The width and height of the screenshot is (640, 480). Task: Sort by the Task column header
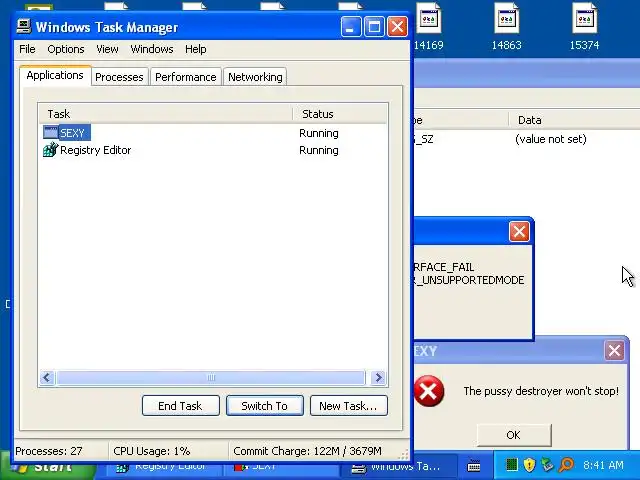point(165,114)
